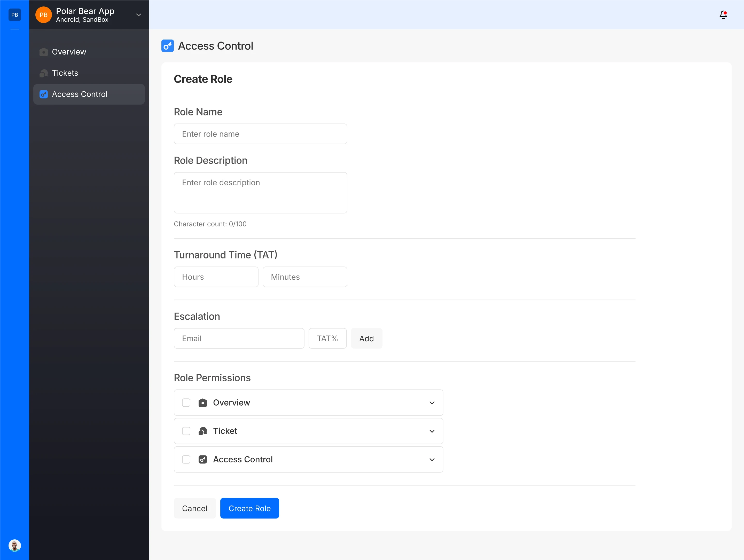This screenshot has height=560, width=744.
Task: Click the blue PB workspace icon
Action: [14, 15]
